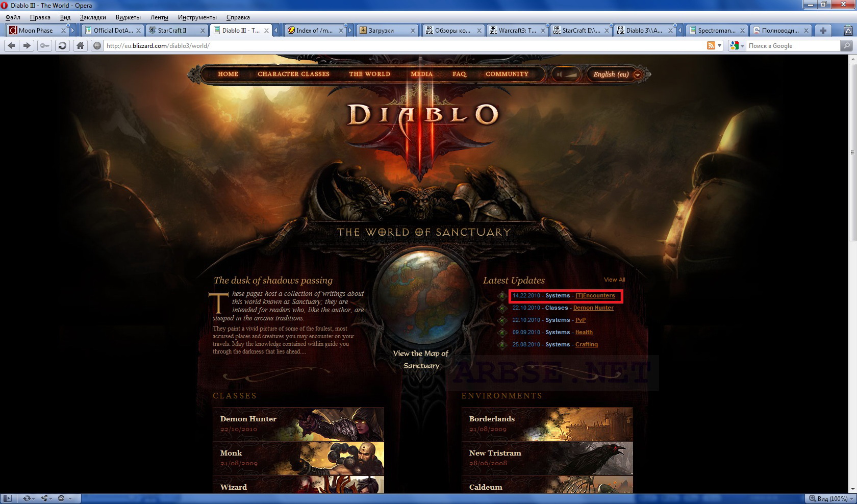Collapse the tab stack arrow before Index of tab
The width and height of the screenshot is (857, 504).
pos(276,31)
